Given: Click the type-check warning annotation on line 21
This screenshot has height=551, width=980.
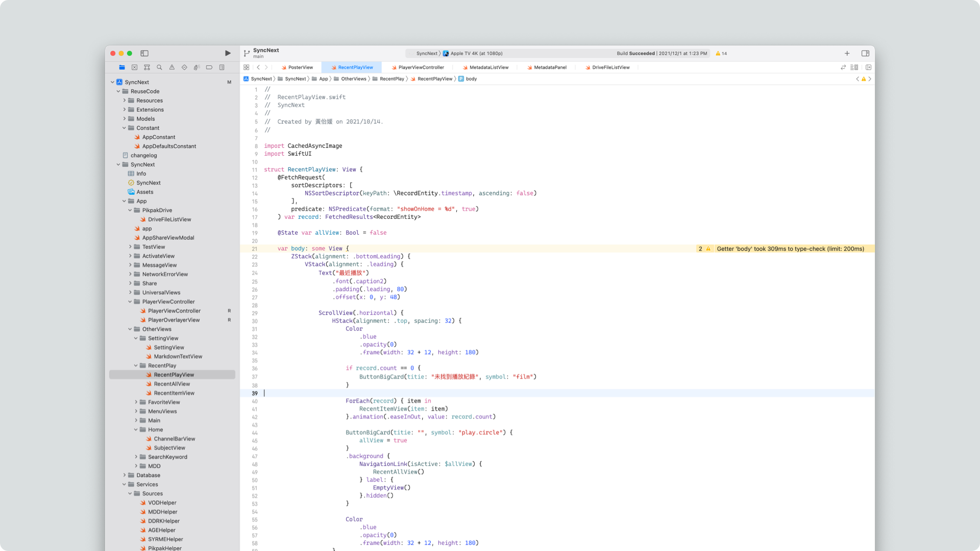Looking at the screenshot, I should pos(785,249).
